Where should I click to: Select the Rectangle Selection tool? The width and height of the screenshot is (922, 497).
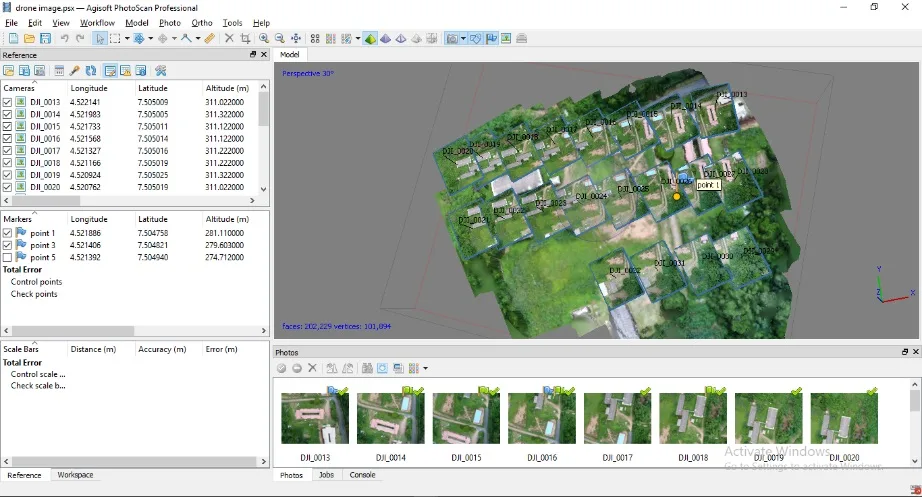pos(115,38)
